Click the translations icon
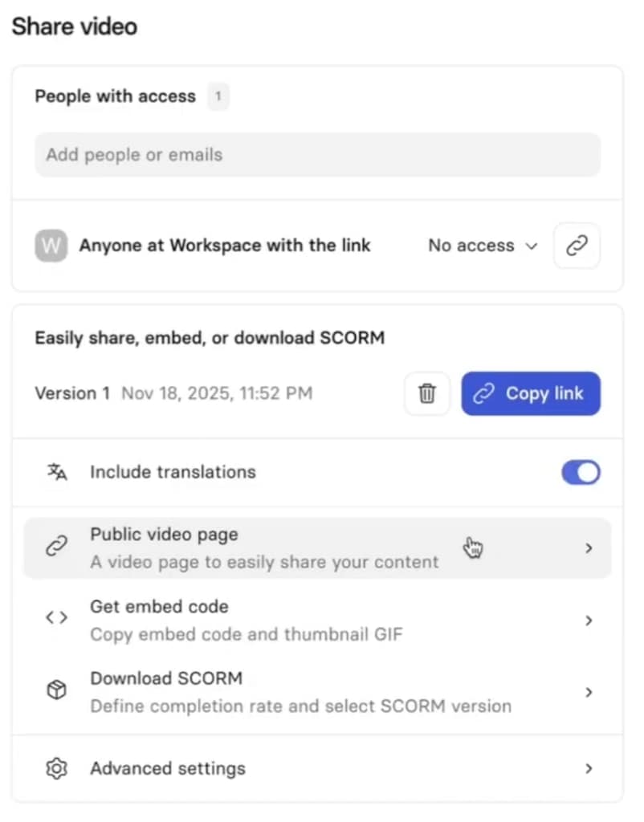 [56, 472]
